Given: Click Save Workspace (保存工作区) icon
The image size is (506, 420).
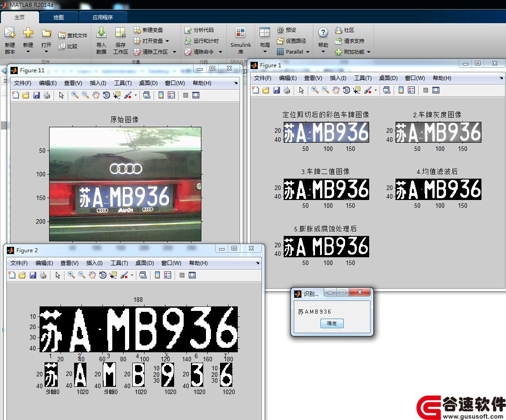Looking at the screenshot, I should click(x=120, y=33).
